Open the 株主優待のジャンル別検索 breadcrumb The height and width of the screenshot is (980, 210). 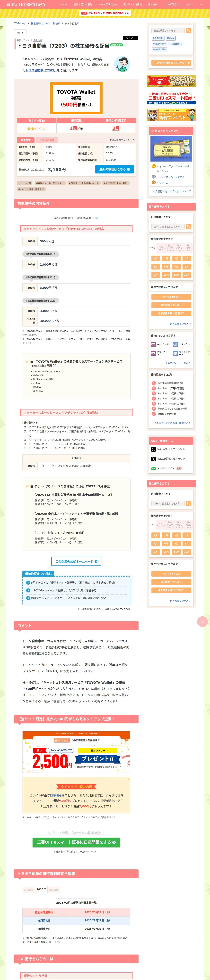click(46, 24)
